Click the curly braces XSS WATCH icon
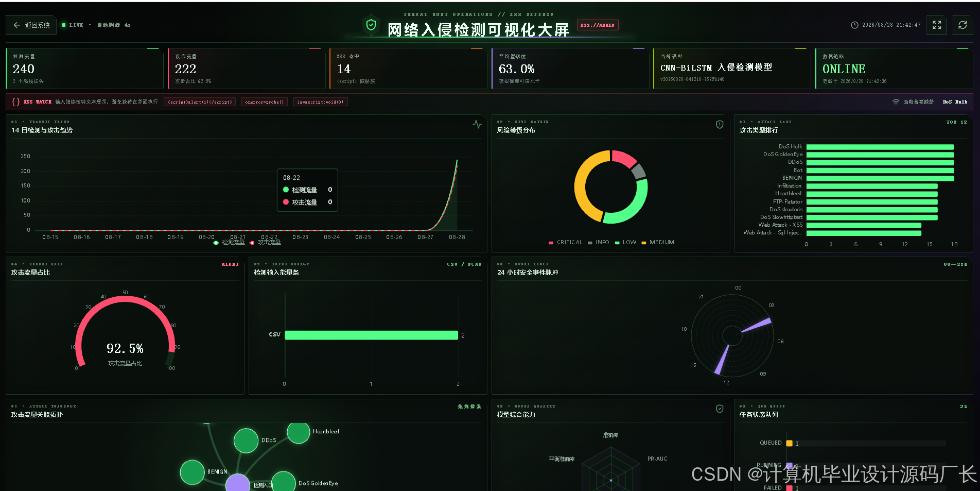The width and height of the screenshot is (980, 491). click(x=15, y=101)
